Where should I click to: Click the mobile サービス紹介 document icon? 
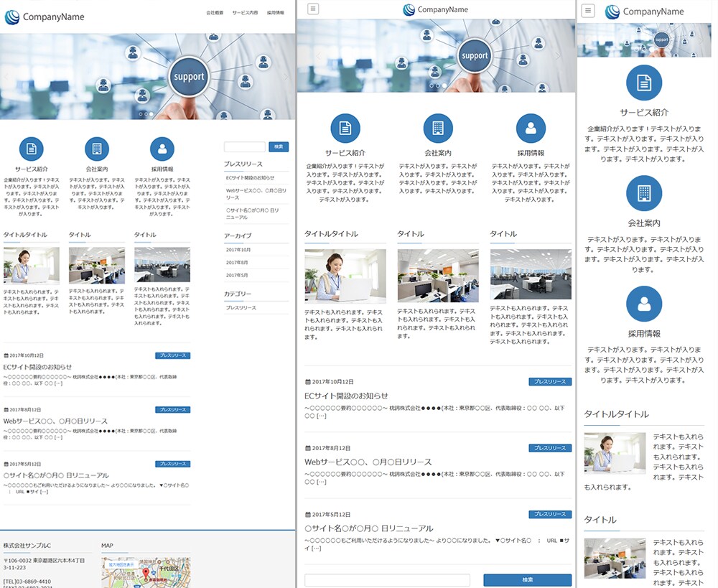pyautogui.click(x=644, y=83)
